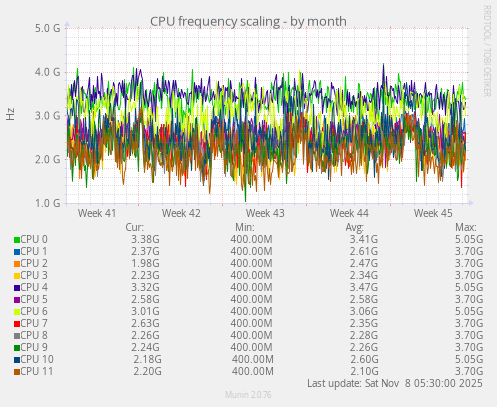Click the 'Week 45' x-axis label

click(433, 213)
